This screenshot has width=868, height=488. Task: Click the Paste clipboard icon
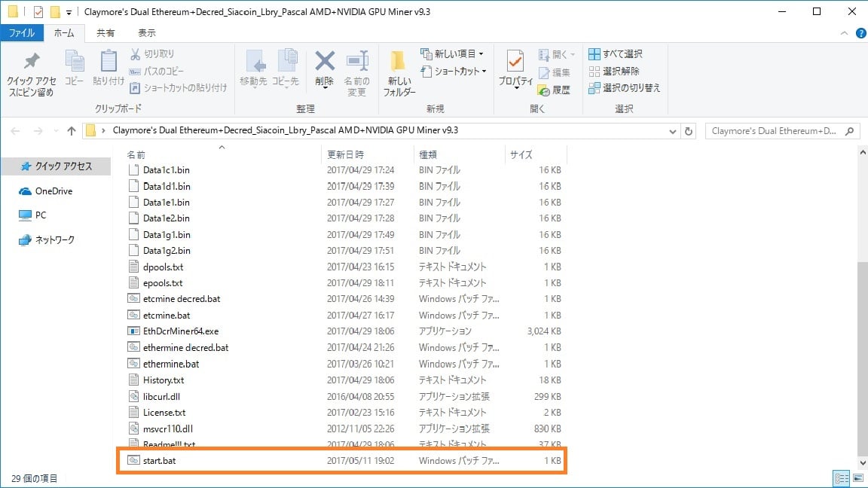[x=108, y=68]
